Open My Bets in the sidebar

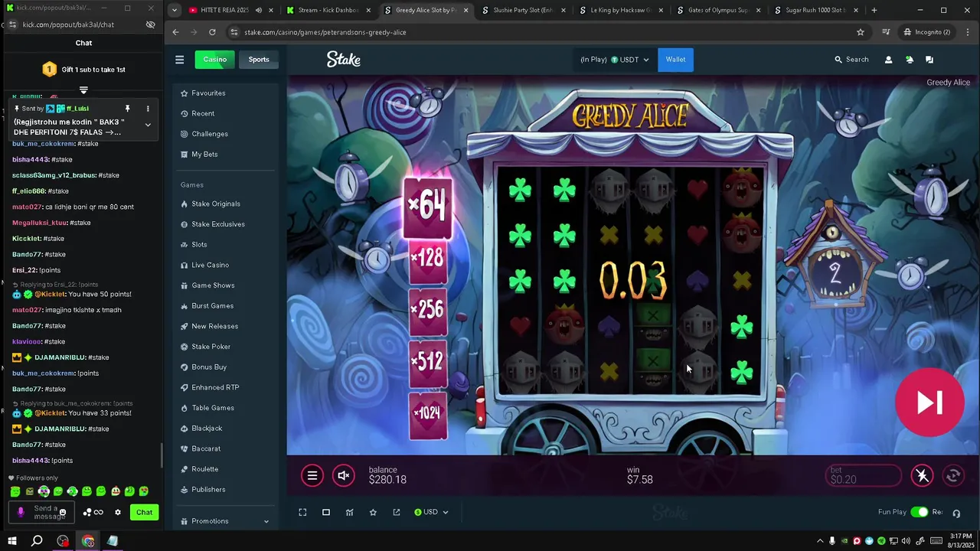pyautogui.click(x=199, y=154)
